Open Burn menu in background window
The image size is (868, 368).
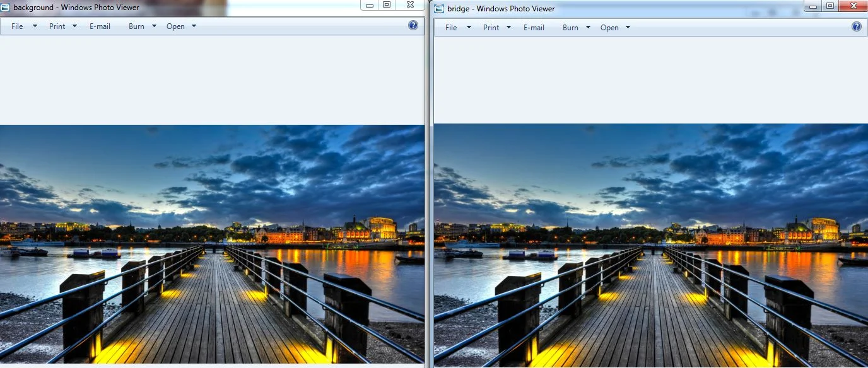point(136,26)
